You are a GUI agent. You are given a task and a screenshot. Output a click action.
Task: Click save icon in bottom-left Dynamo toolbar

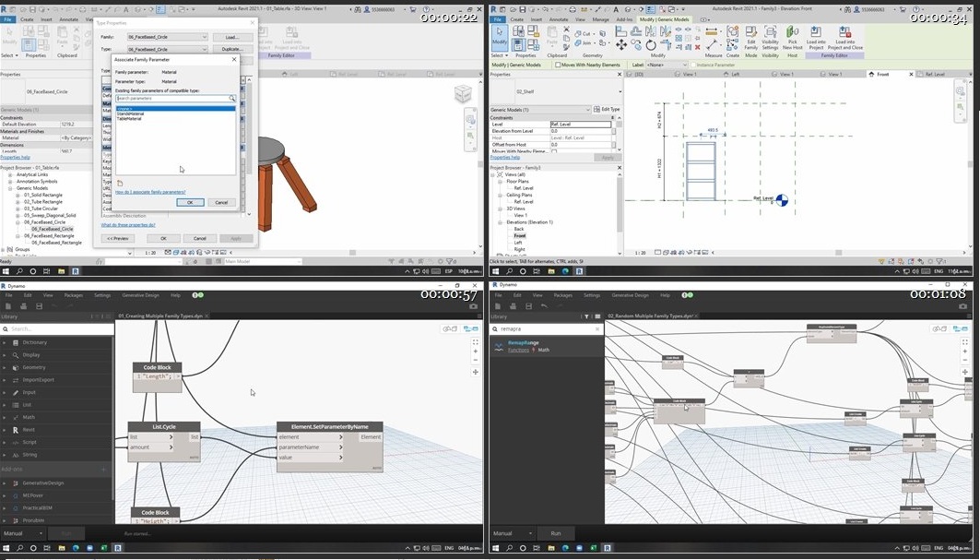[39, 306]
